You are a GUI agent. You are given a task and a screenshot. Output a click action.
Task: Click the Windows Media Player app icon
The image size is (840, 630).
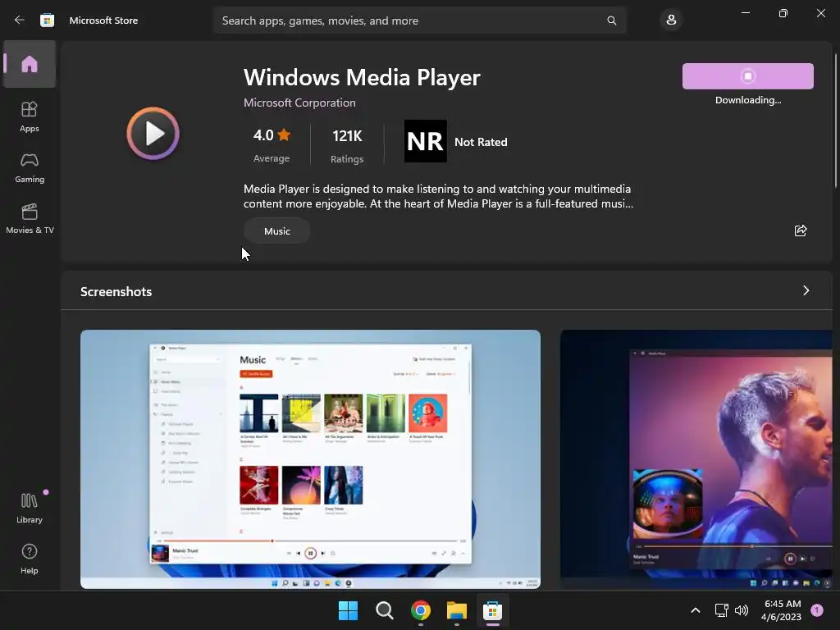click(153, 134)
